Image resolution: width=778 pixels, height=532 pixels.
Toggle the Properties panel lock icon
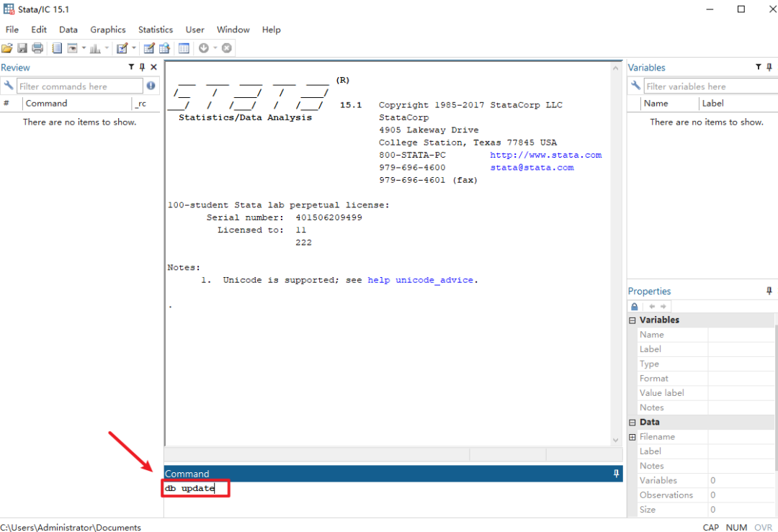click(635, 307)
